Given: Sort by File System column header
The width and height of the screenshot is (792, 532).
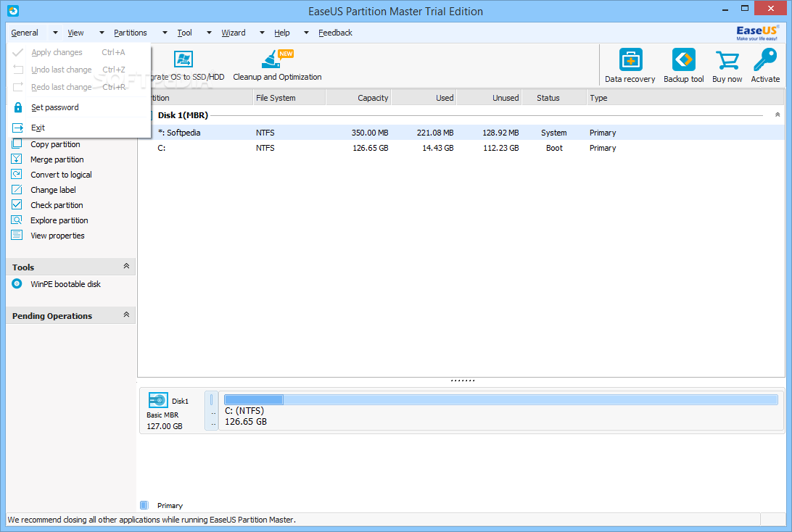Looking at the screenshot, I should click(289, 98).
